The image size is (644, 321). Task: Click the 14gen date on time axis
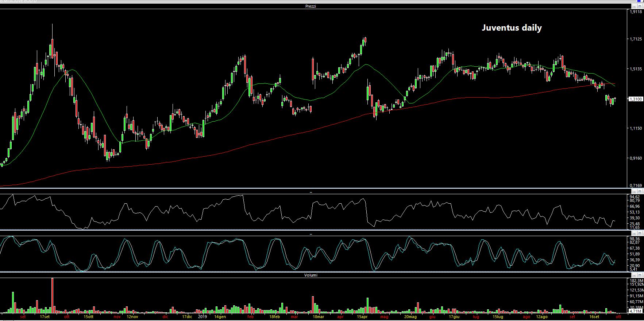pos(220,317)
